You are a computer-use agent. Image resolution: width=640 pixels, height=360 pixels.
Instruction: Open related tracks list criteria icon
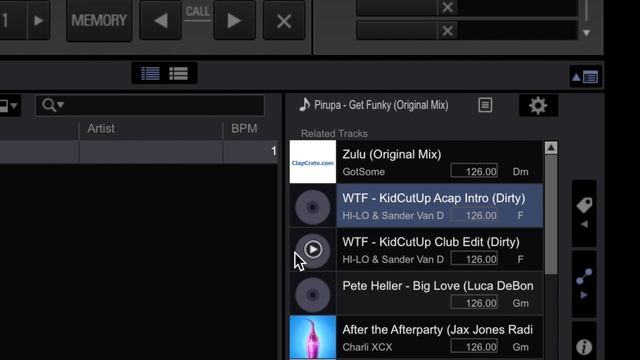click(485, 105)
